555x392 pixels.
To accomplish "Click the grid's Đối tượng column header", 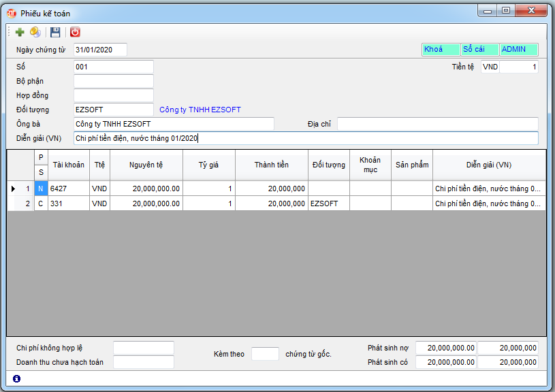I will (329, 165).
